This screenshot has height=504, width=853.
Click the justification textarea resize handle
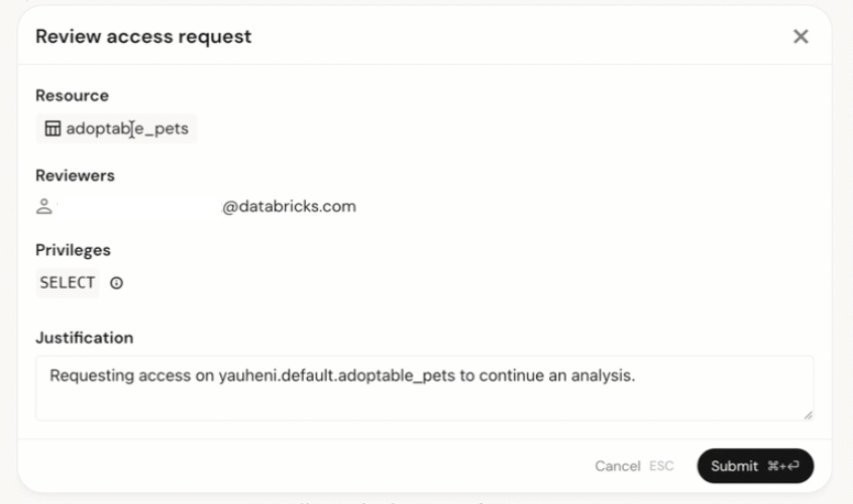[x=808, y=414]
